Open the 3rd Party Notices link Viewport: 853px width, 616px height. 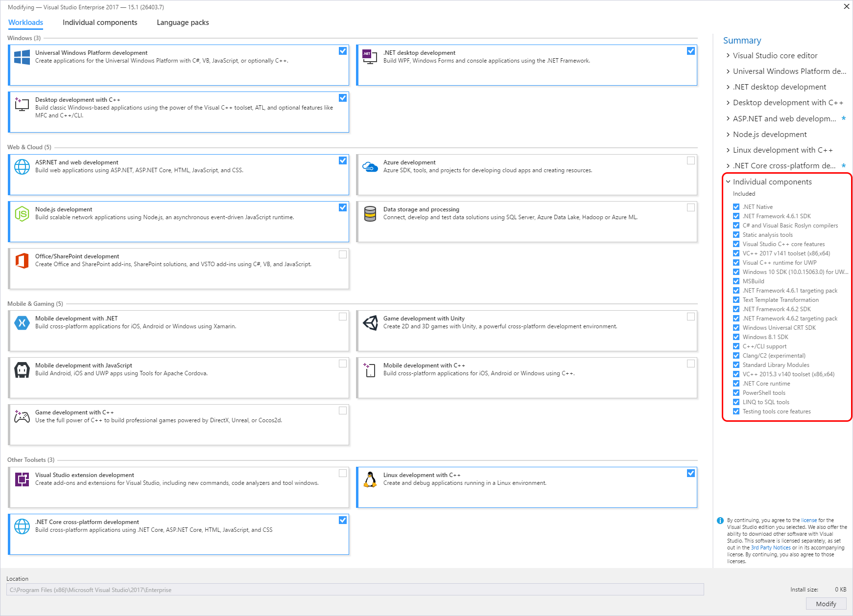(x=771, y=548)
